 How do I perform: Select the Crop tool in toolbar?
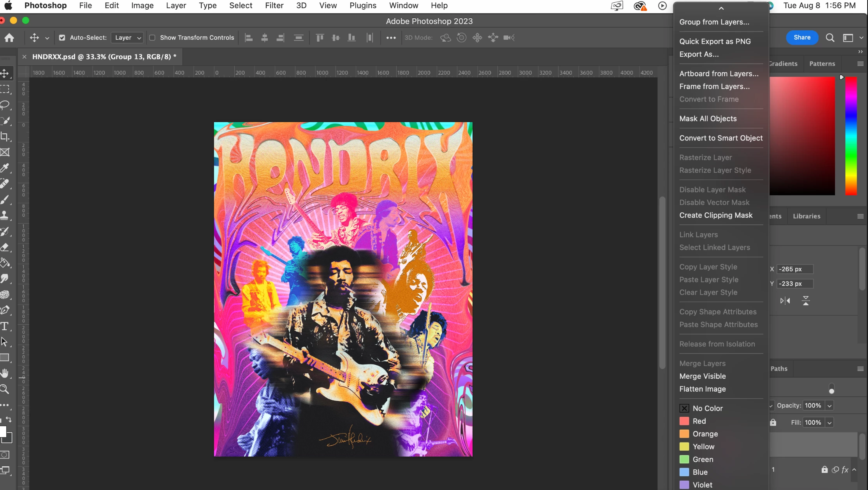coord(5,136)
